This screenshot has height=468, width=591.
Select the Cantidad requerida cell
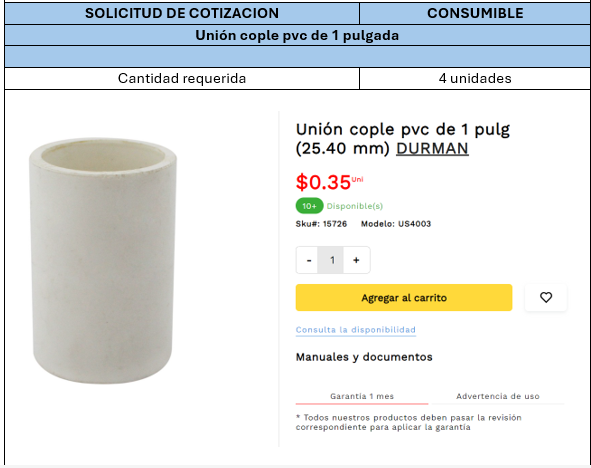point(182,78)
